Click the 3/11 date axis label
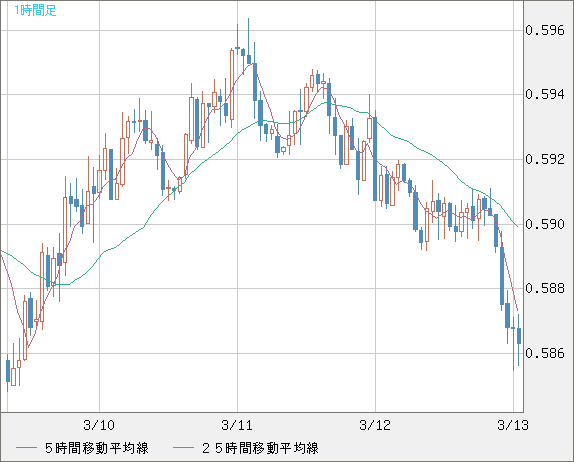 pyautogui.click(x=237, y=425)
